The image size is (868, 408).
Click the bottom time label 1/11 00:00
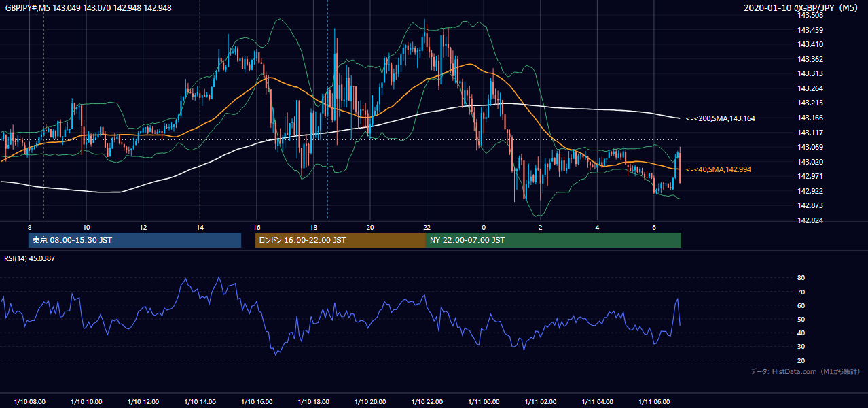coord(483,402)
